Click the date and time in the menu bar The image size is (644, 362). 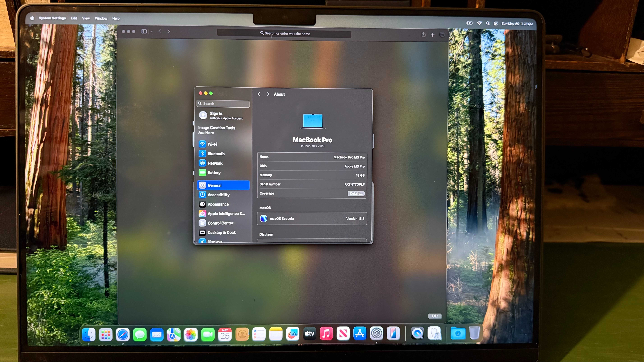(517, 24)
